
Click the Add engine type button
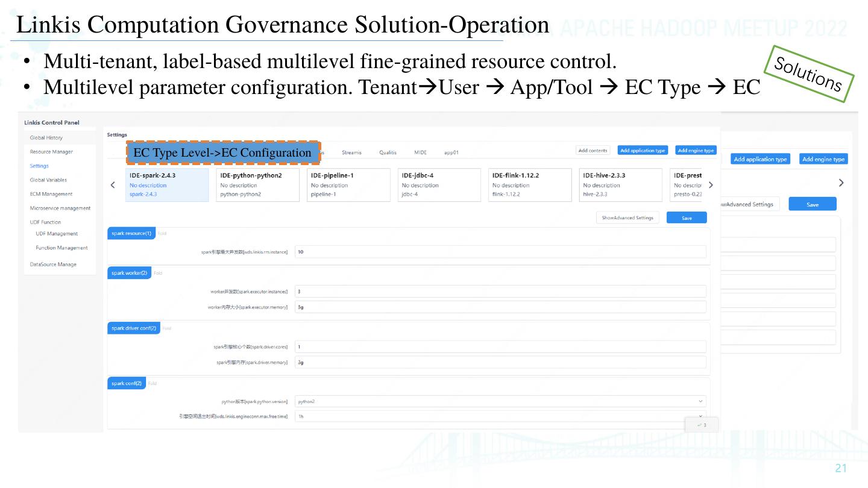[x=696, y=151]
